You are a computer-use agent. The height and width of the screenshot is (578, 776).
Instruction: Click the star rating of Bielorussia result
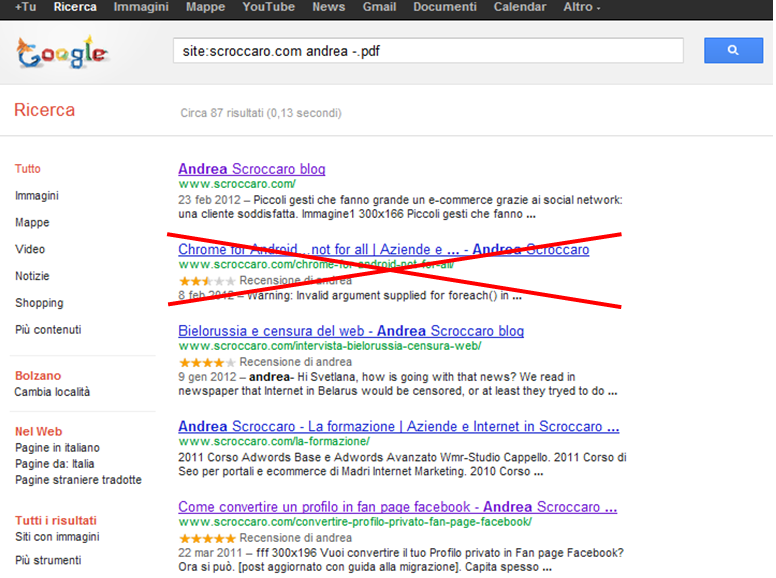(x=207, y=363)
